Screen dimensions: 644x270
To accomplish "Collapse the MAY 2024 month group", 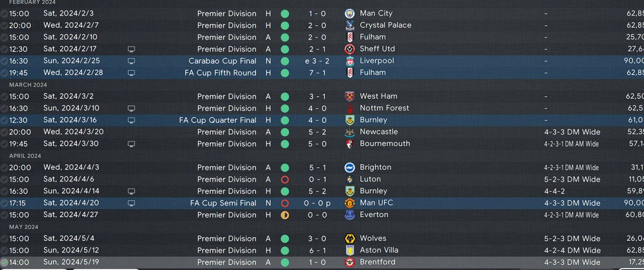I will coord(24,227).
